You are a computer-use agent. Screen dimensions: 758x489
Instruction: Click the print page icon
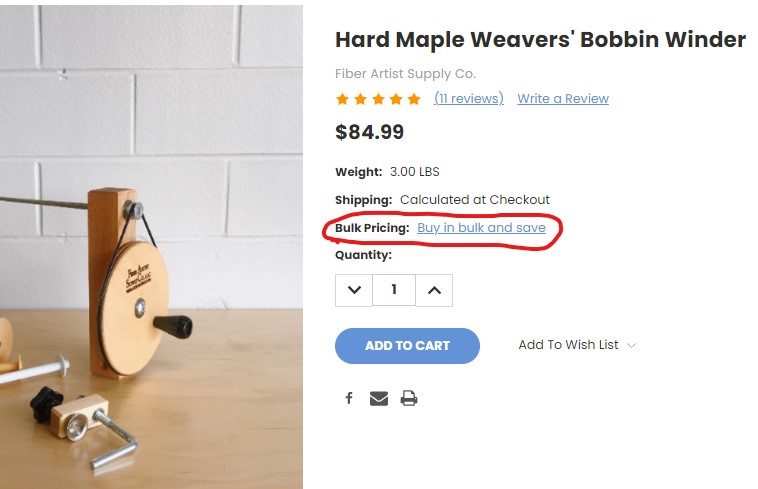[x=408, y=398]
